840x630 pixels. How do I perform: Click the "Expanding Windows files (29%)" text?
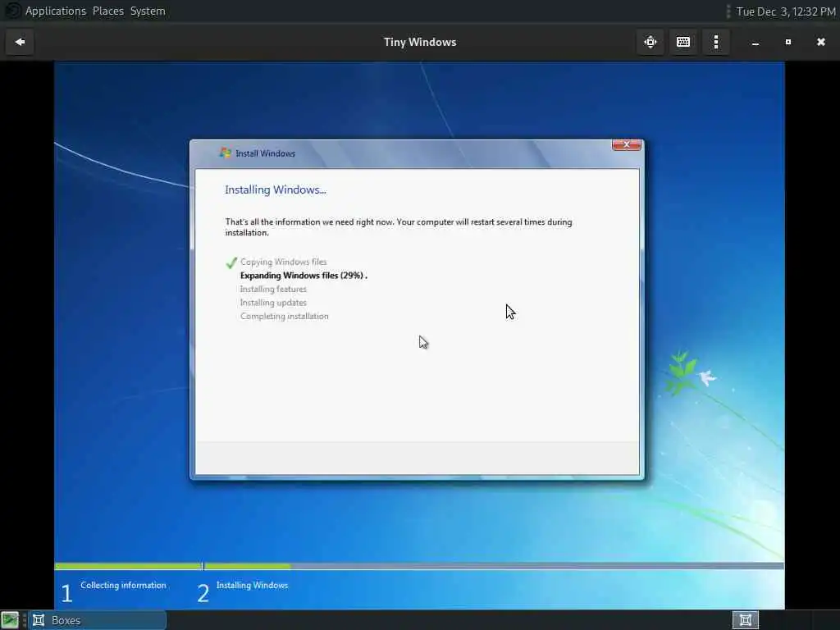[x=302, y=276]
